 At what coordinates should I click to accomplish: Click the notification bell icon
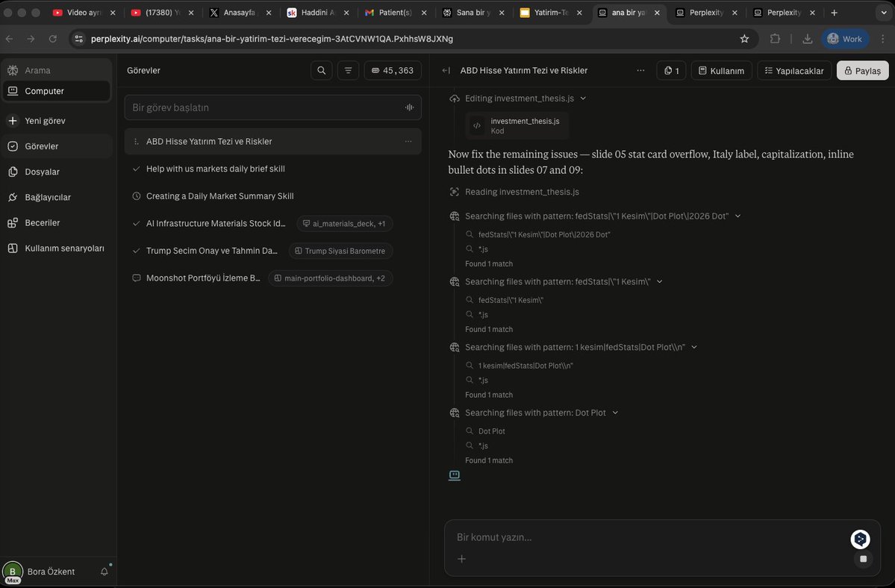pyautogui.click(x=105, y=572)
